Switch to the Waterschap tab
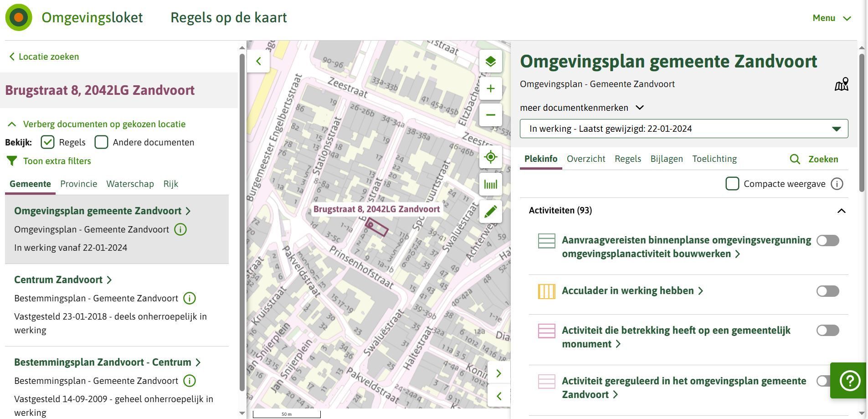 pos(130,184)
